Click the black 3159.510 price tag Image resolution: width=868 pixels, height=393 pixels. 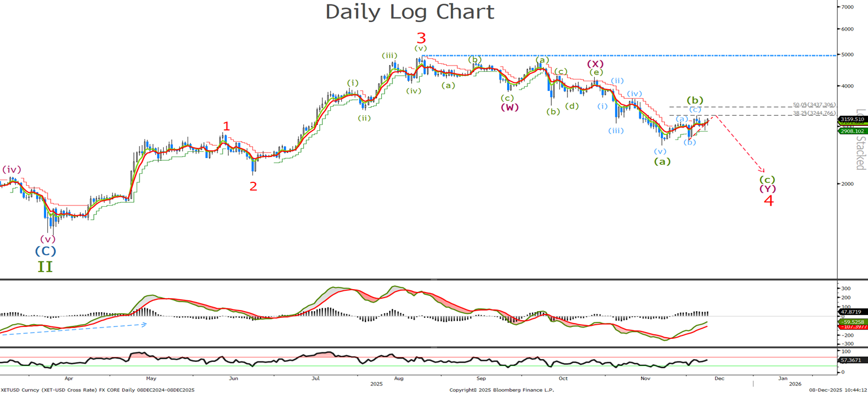tap(852, 119)
